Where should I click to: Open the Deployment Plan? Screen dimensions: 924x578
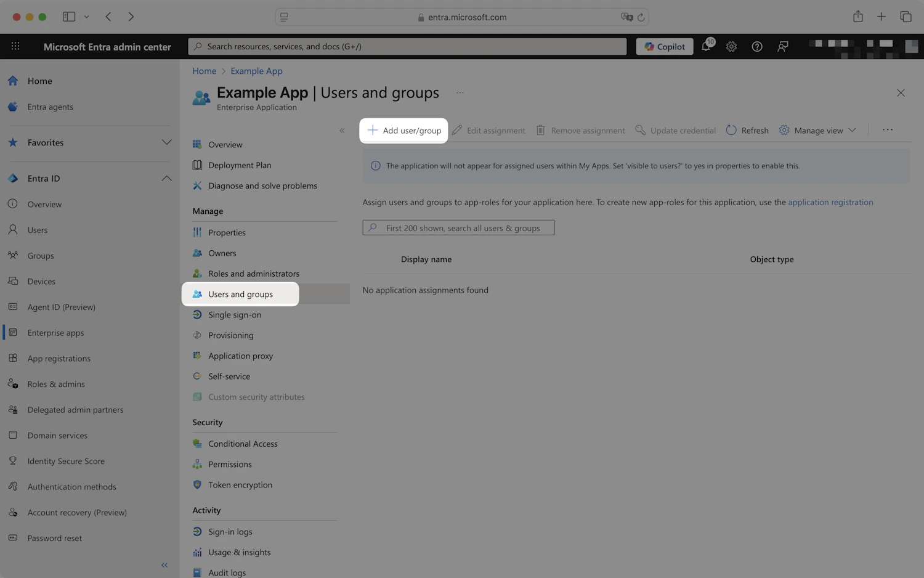click(x=240, y=165)
